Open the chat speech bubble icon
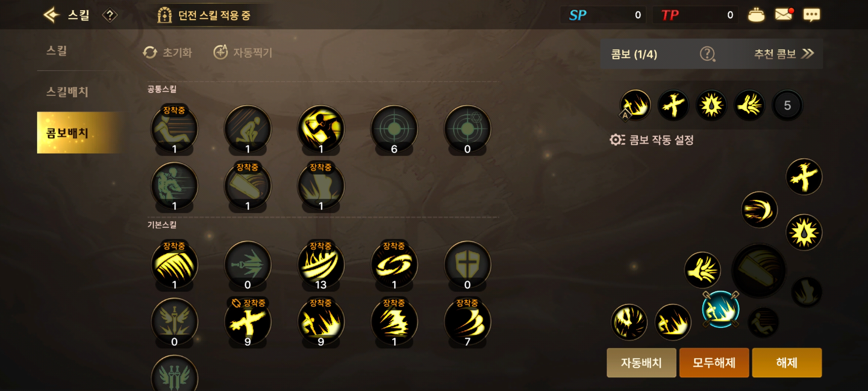The width and height of the screenshot is (868, 391). click(812, 15)
